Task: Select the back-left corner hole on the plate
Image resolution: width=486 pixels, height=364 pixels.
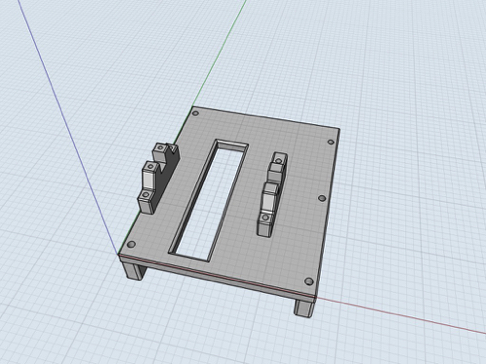Action: [x=196, y=113]
